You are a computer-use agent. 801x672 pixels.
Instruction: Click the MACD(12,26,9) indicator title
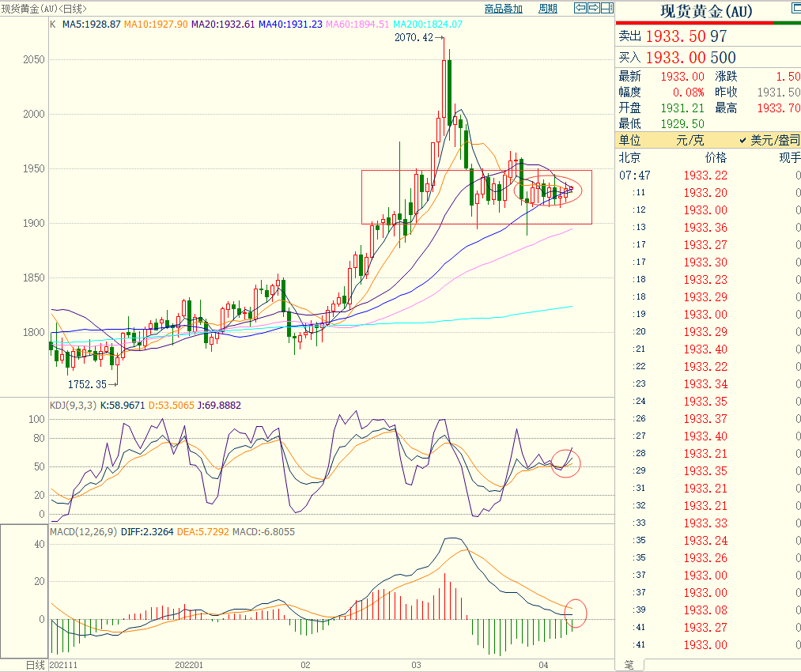tap(84, 532)
